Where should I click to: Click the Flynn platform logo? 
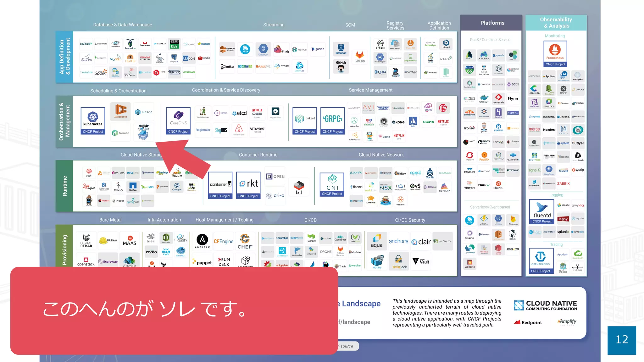tap(513, 98)
